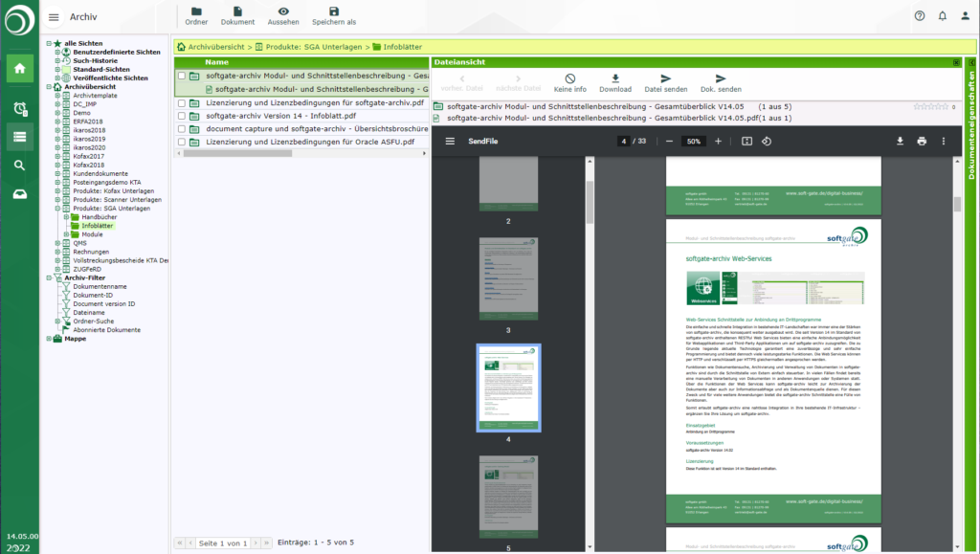
Task: Show notifications via the bell icon
Action: pyautogui.click(x=943, y=16)
